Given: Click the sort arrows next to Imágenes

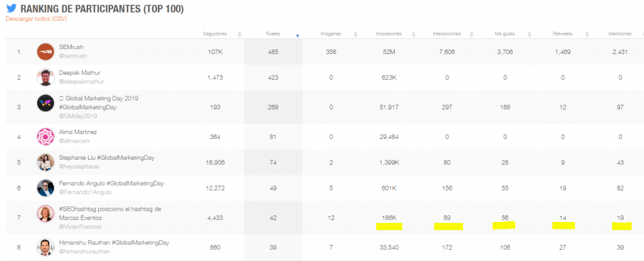Looking at the screenshot, I should (x=356, y=34).
